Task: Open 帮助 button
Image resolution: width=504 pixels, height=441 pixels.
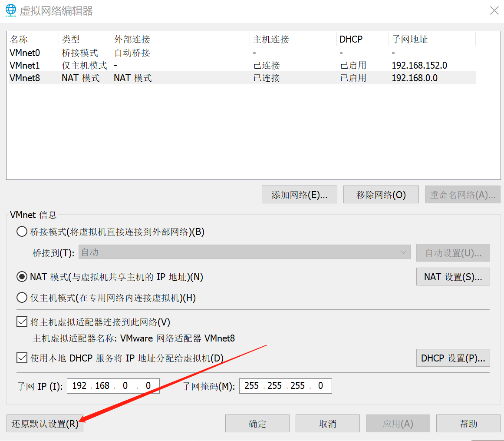Action: tap(468, 424)
